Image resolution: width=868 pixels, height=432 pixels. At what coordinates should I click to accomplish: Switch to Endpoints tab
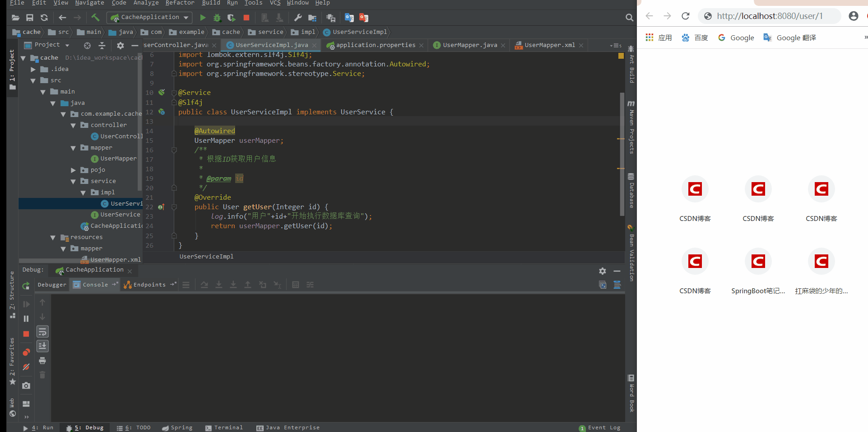coord(149,285)
